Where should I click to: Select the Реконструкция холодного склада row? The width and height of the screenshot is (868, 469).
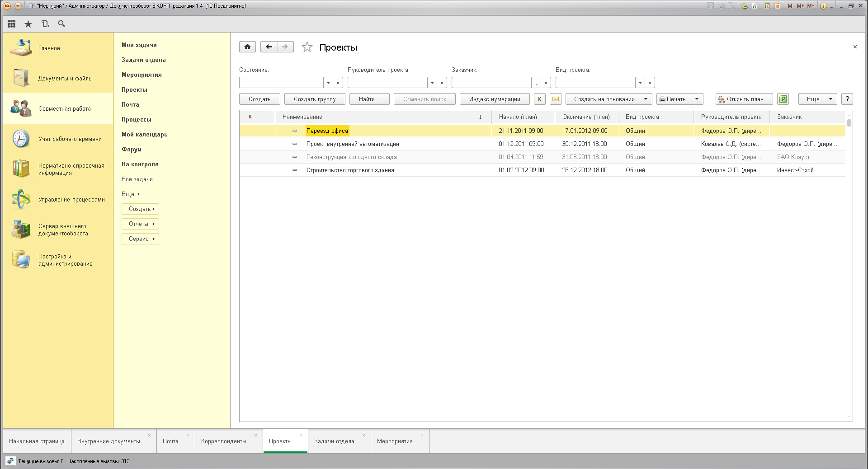click(x=542, y=157)
